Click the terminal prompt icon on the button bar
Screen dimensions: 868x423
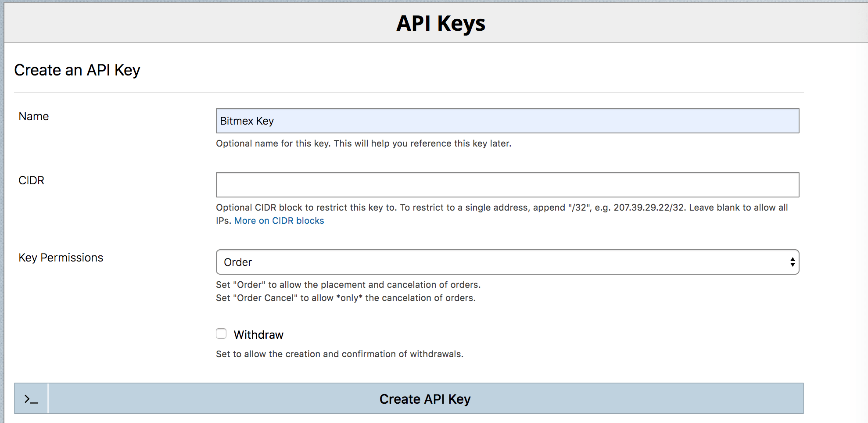31,399
